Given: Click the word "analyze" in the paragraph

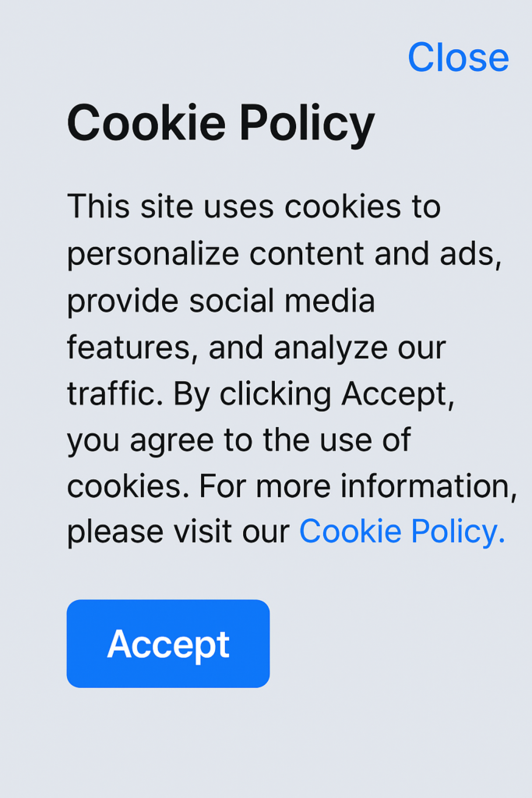Looking at the screenshot, I should click(331, 349).
